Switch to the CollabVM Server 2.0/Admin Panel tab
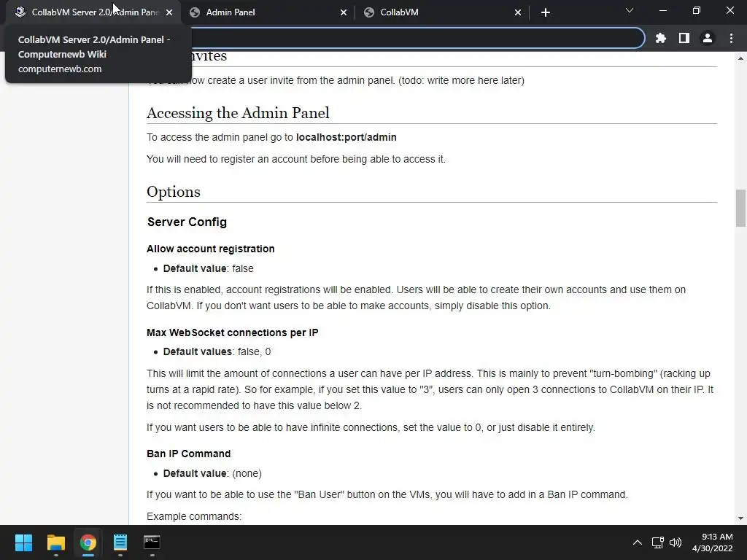This screenshot has width=747, height=560. click(x=93, y=12)
